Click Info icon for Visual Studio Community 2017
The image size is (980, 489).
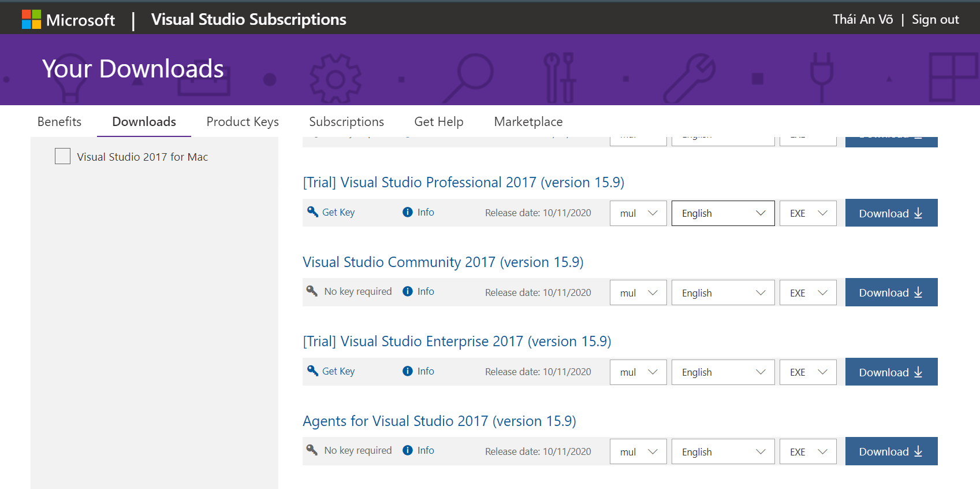tap(408, 291)
